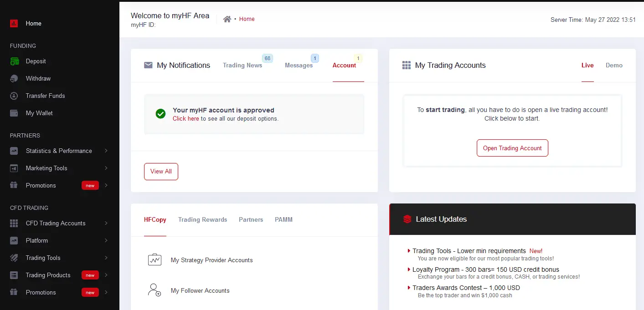The height and width of the screenshot is (310, 644).
Task: Follow the 'Click here' deposit options link
Action: 185,119
